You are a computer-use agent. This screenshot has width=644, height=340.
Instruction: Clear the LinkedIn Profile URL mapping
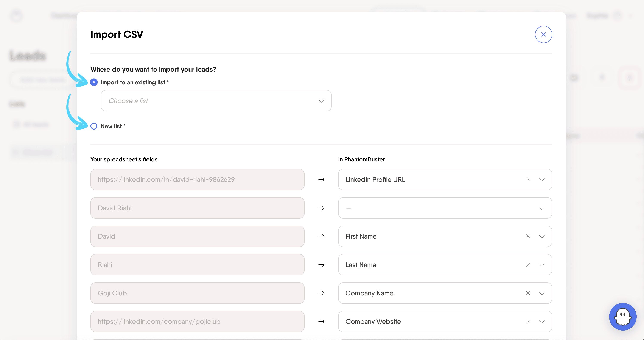[528, 180]
